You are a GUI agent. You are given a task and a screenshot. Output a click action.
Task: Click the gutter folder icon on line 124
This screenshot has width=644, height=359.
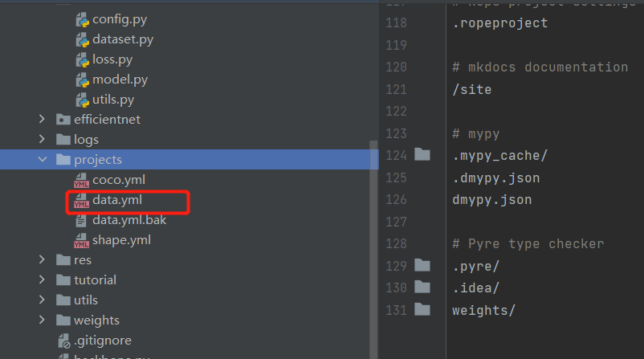click(422, 154)
